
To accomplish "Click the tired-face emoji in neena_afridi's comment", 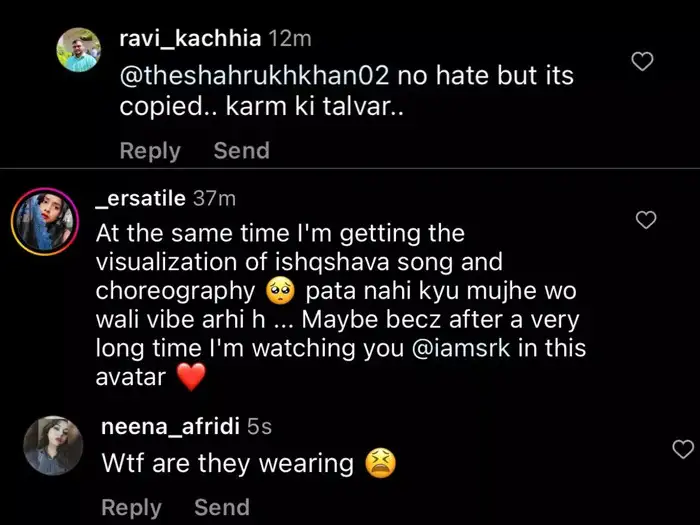I will click(x=381, y=464).
